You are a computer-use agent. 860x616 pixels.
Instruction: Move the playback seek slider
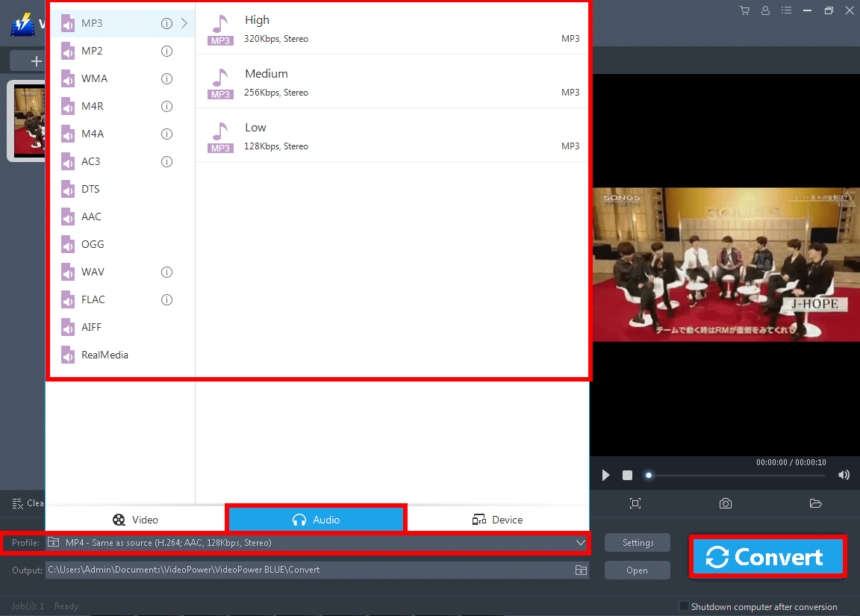[649, 475]
